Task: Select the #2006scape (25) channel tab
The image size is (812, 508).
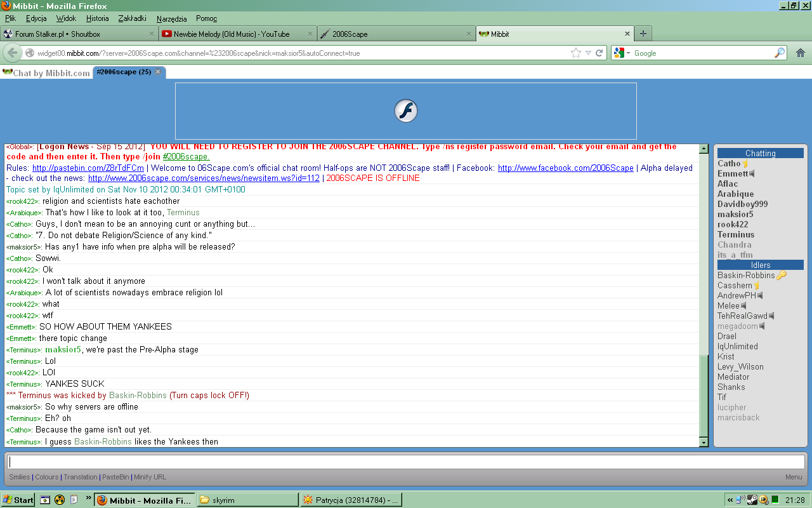Action: click(129, 72)
